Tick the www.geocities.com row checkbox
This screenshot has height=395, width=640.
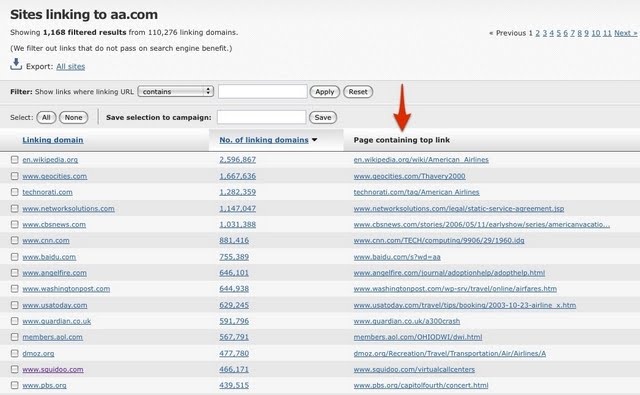click(x=15, y=176)
